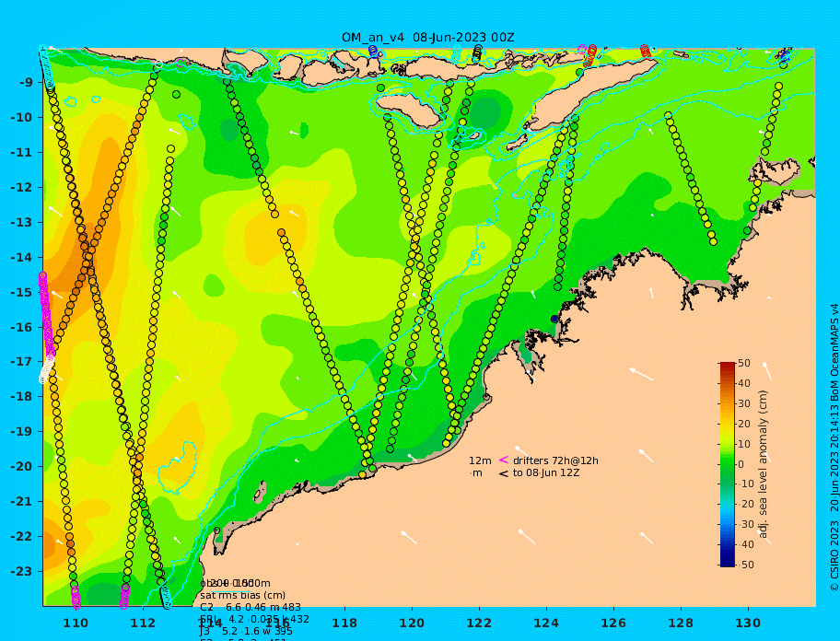Click the "sat rms bias (cm)" heading
The width and height of the screenshot is (840, 641).
(x=242, y=595)
